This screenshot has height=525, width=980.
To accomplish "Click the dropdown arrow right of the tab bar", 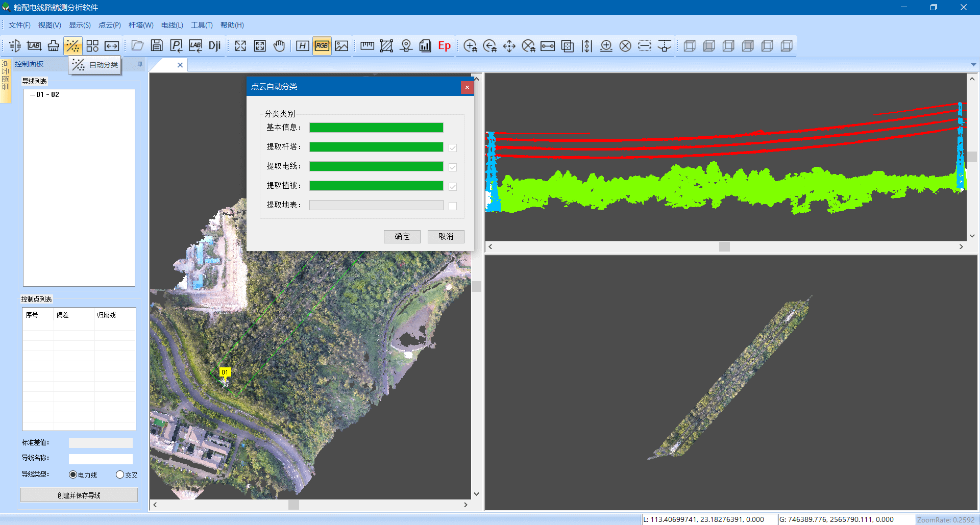I will point(974,64).
